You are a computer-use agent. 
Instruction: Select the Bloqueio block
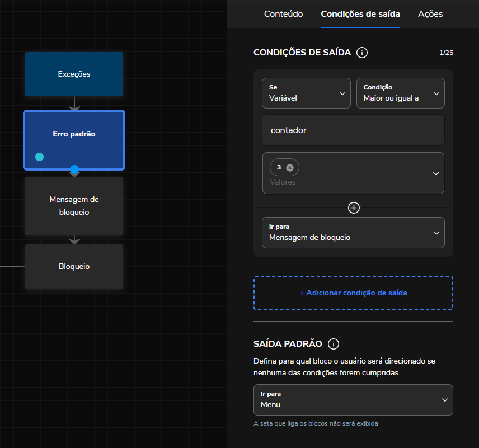(74, 266)
